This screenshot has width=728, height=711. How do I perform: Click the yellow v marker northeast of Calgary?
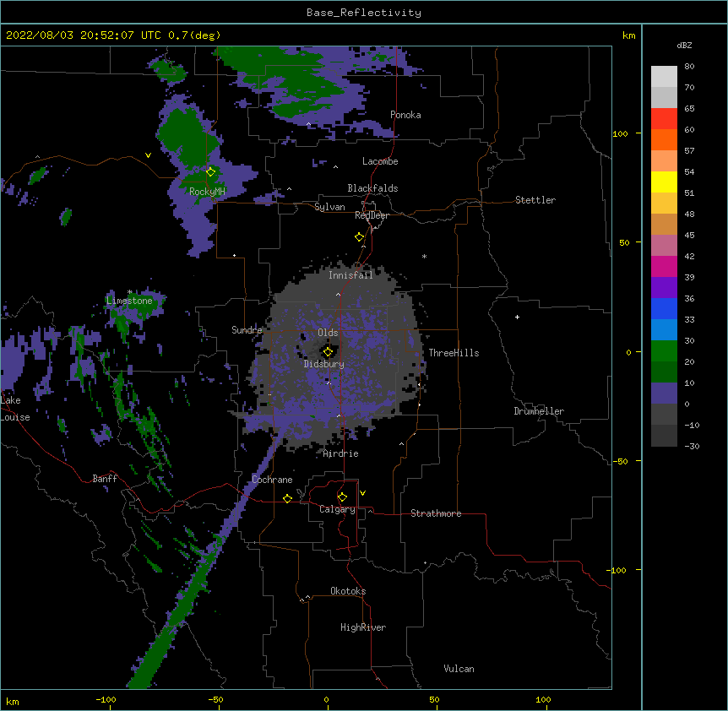pos(362,493)
